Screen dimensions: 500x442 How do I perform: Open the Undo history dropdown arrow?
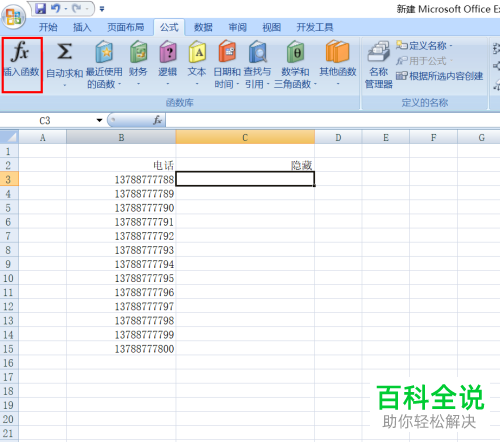[66, 9]
